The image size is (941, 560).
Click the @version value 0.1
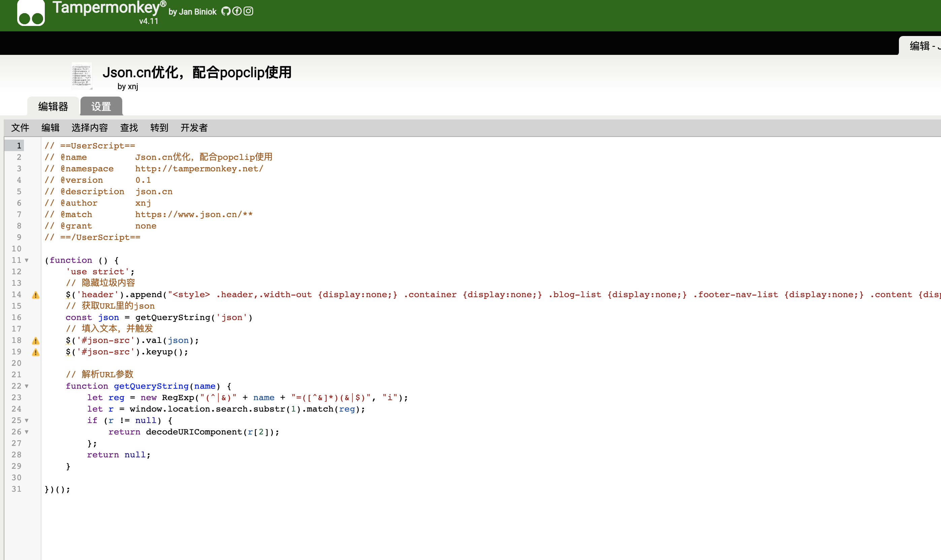pos(143,180)
